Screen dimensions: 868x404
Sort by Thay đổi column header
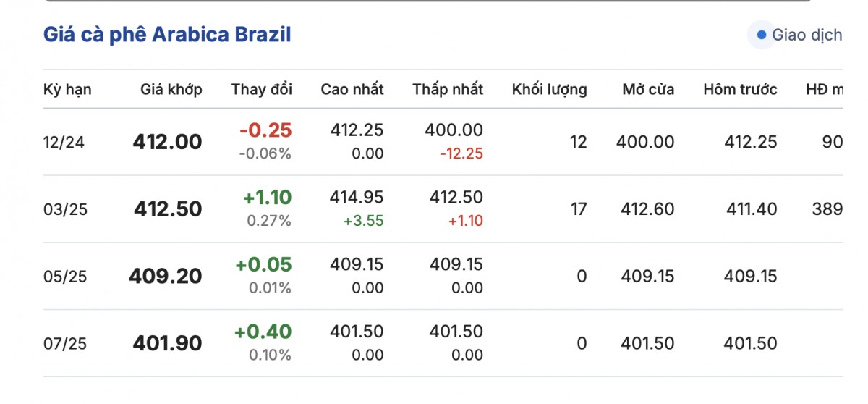pyautogui.click(x=262, y=90)
